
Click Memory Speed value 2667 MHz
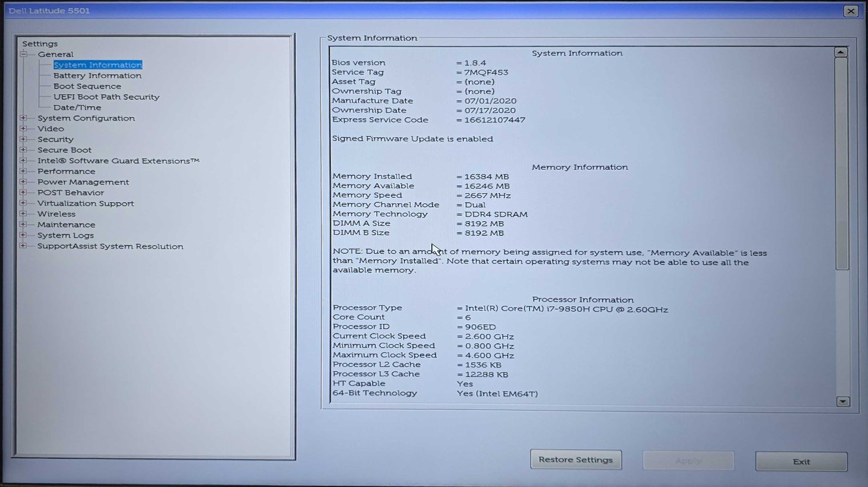click(x=488, y=196)
